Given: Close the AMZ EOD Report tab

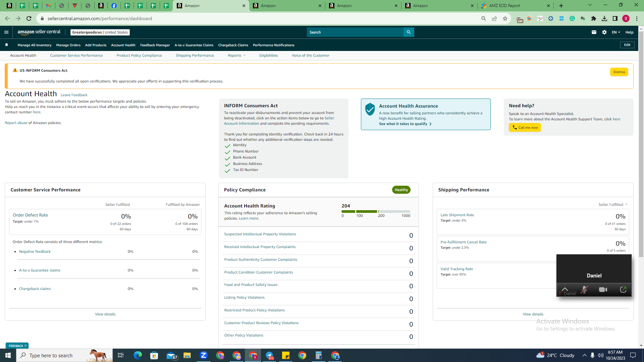Looking at the screenshot, I should point(548,6).
